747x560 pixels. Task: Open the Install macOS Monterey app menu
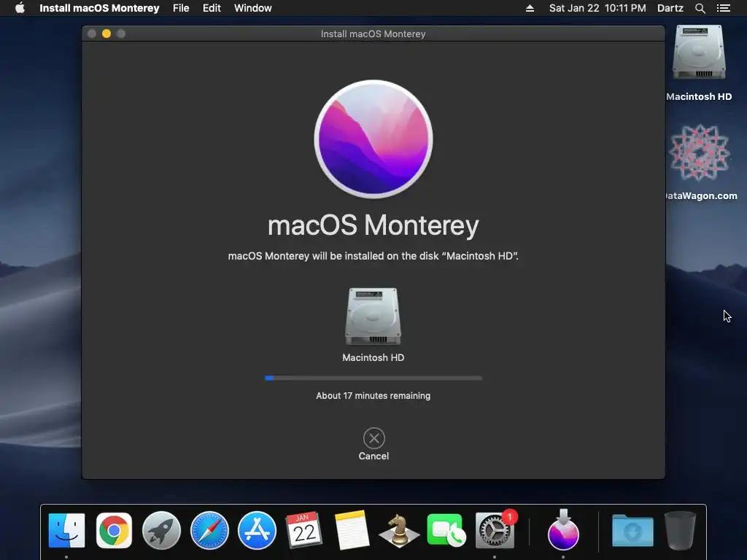click(99, 8)
